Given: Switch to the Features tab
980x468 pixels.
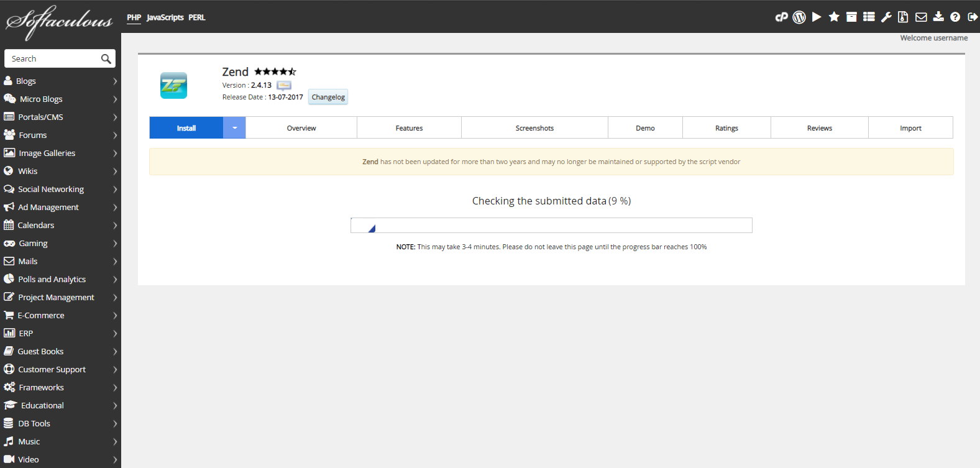Looking at the screenshot, I should click(x=410, y=127).
